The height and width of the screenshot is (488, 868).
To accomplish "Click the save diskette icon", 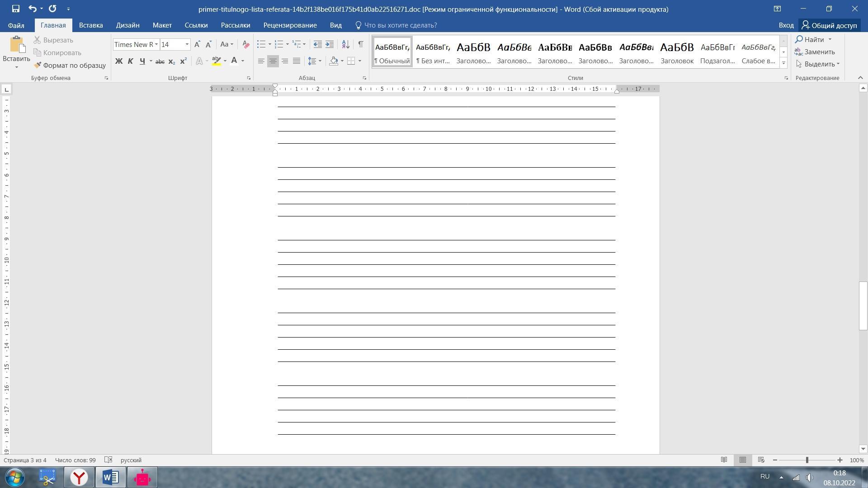I will coord(15,9).
